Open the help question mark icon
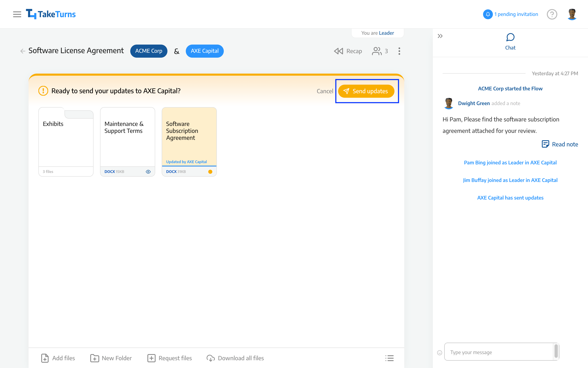 552,14
